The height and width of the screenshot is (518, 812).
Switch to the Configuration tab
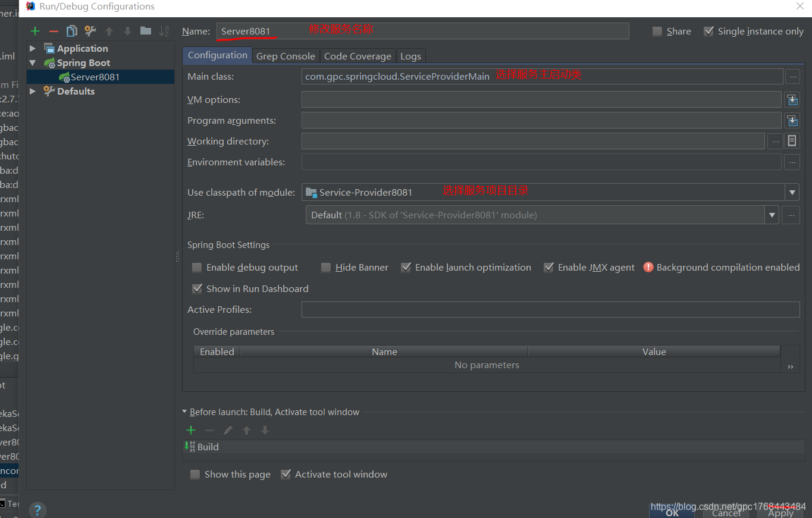click(217, 55)
